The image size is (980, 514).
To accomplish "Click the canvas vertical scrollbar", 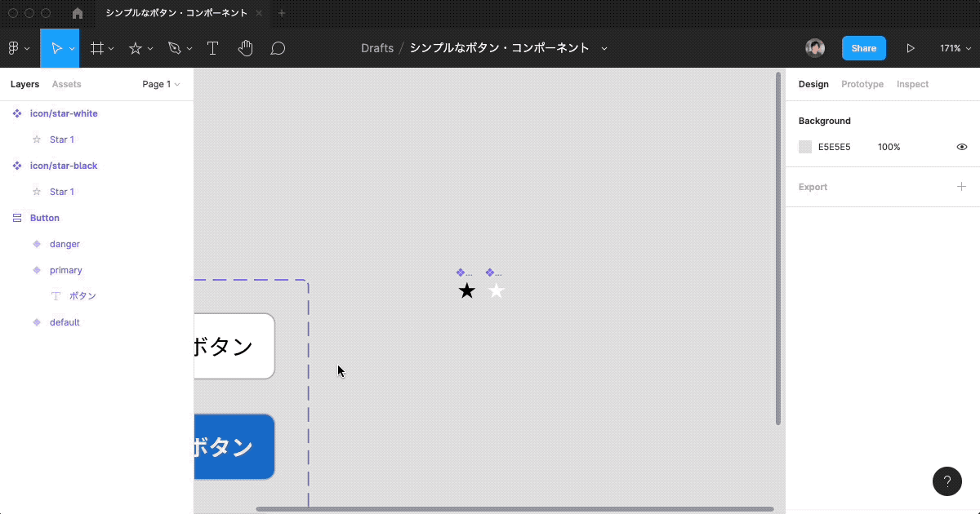I will pyautogui.click(x=777, y=248).
